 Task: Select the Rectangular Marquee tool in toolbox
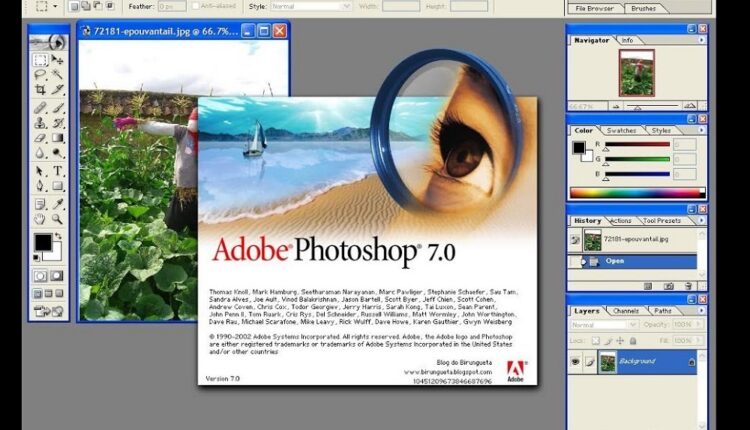[40, 60]
